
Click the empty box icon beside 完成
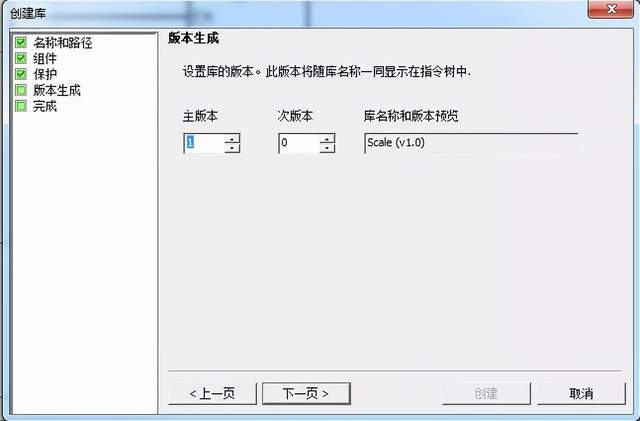tap(20, 106)
